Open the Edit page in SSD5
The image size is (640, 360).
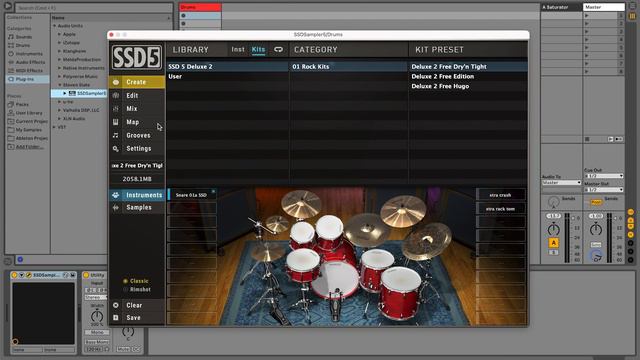[137, 96]
